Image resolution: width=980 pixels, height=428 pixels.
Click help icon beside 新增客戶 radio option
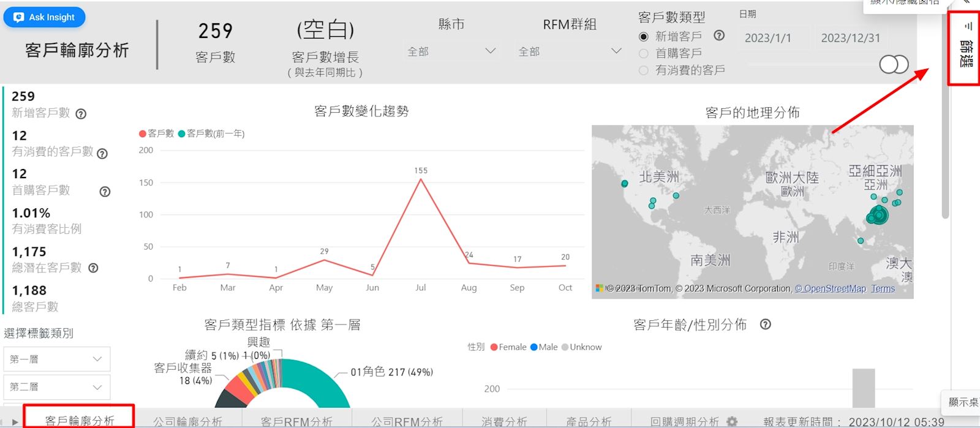pyautogui.click(x=720, y=36)
